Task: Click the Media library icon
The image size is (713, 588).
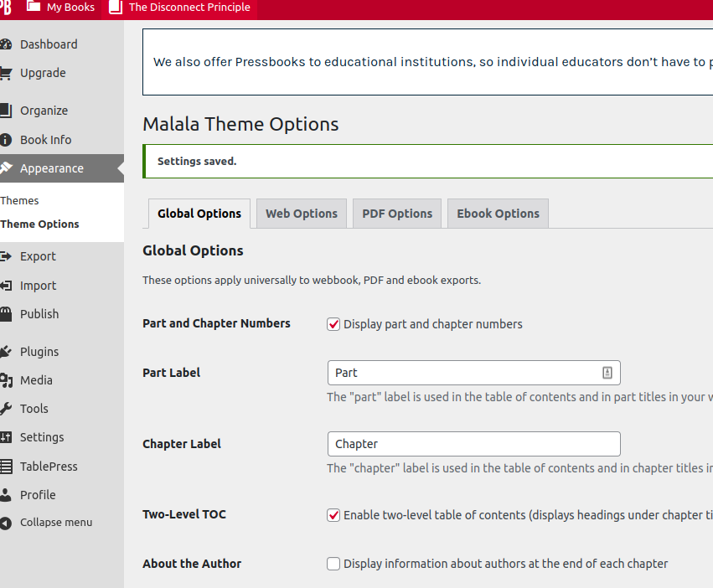Action: click(x=5, y=380)
